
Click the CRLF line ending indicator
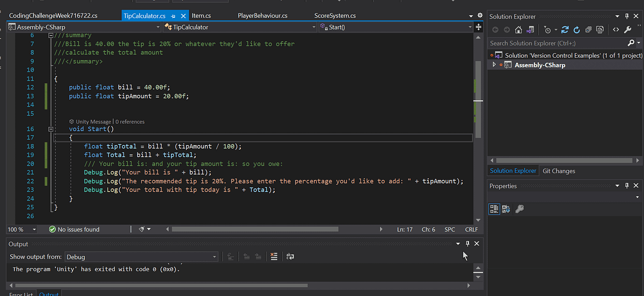click(x=471, y=230)
